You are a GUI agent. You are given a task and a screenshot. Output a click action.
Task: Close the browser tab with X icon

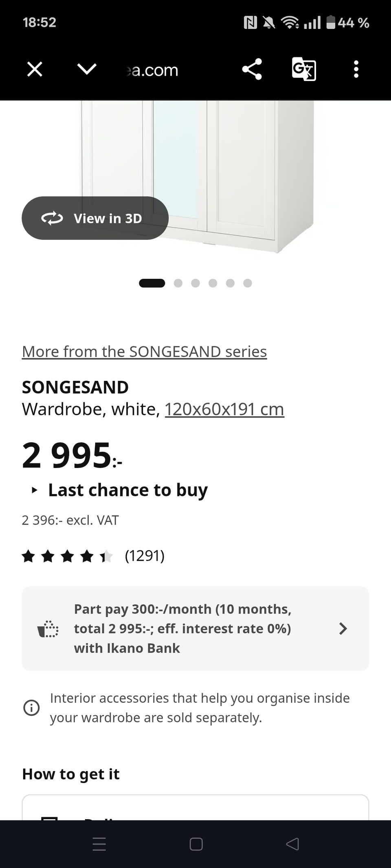pyautogui.click(x=35, y=69)
